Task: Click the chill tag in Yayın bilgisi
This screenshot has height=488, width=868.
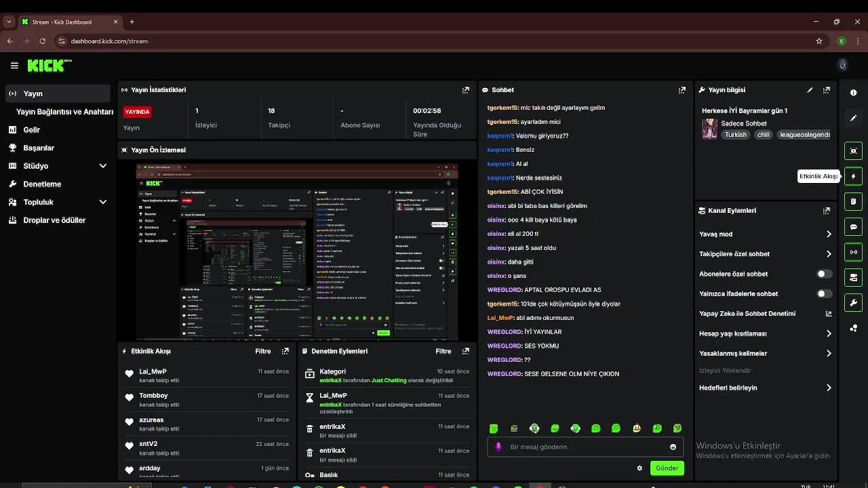Action: click(x=764, y=134)
